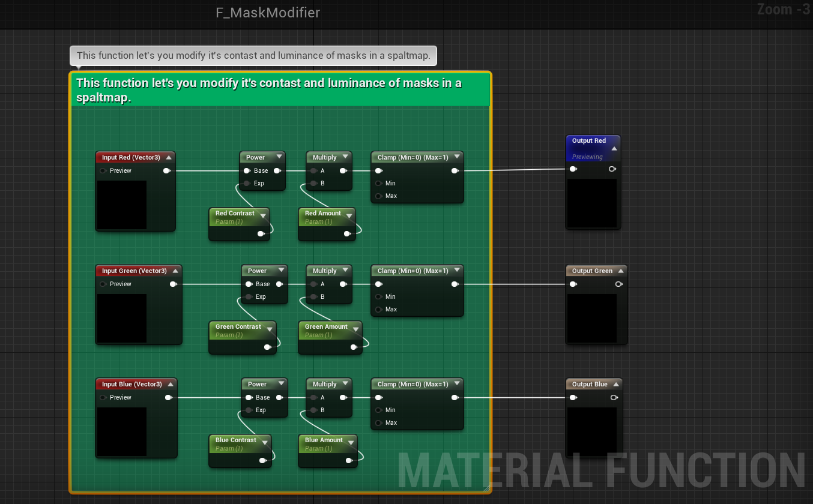Viewport: 813px width, 504px height.
Task: Toggle the blue row Multiply node arrow
Action: 345,384
